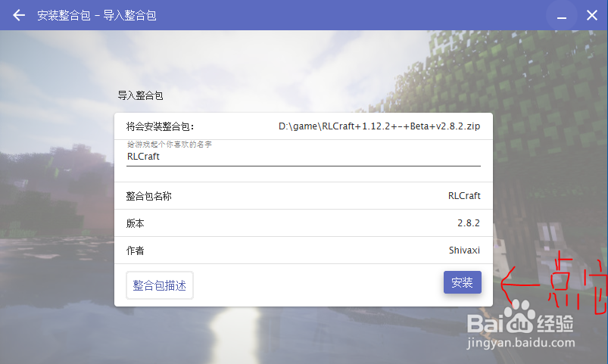Viewport: 608px width, 364px height.
Task: Click the 导入整合包 section heading
Action: point(140,95)
